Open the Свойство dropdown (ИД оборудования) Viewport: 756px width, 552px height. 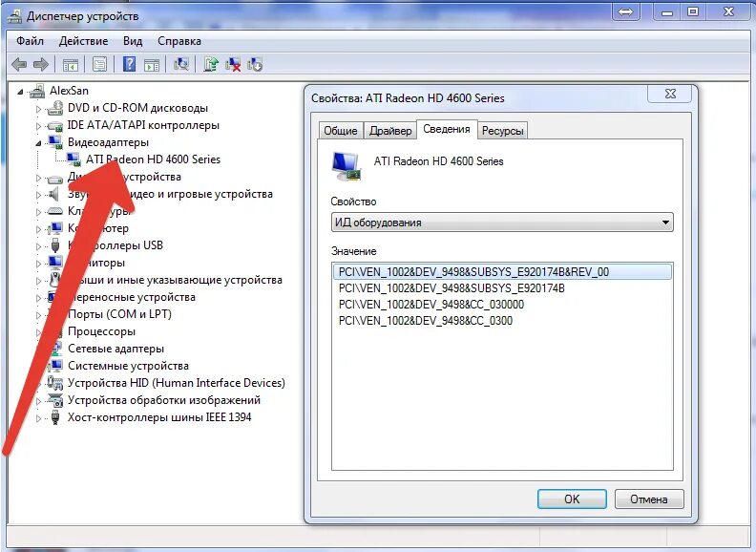[x=502, y=223]
